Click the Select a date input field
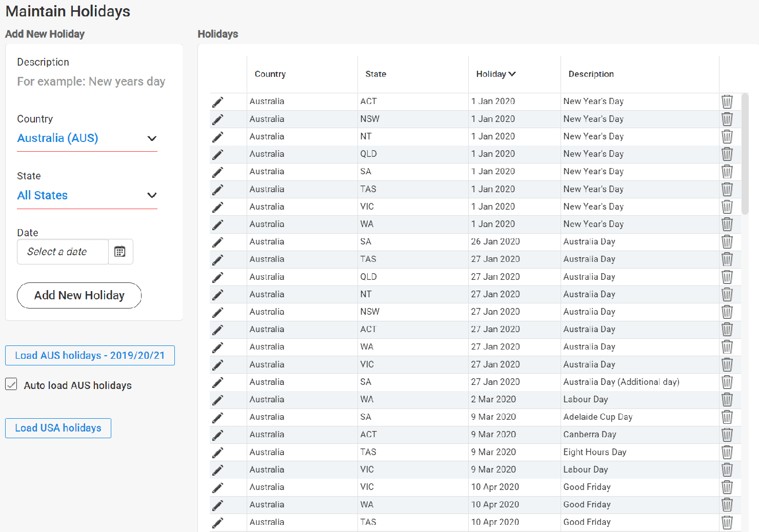Screen dimensions: 759x532 click(62, 252)
